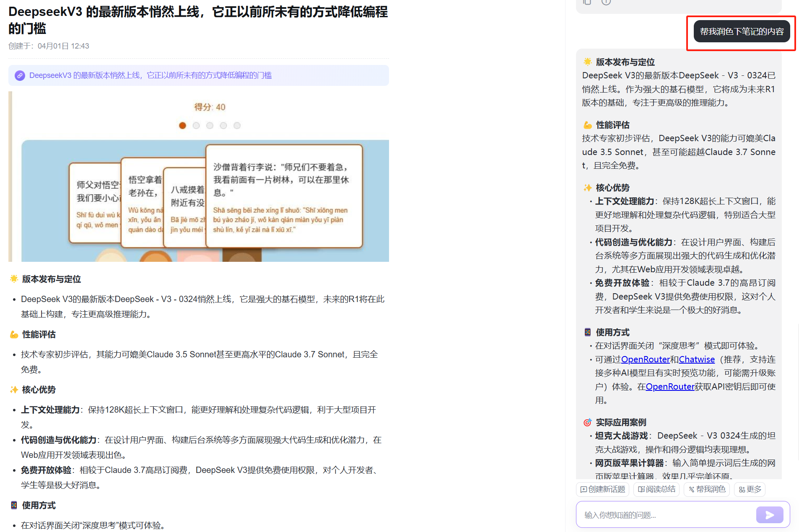This screenshot has height=532, width=799.
Task: Click 免费开放体验 bold text in the note
Action: 46,470
